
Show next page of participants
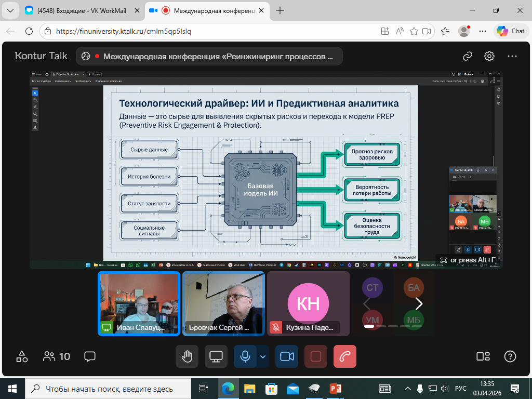pyautogui.click(x=419, y=303)
